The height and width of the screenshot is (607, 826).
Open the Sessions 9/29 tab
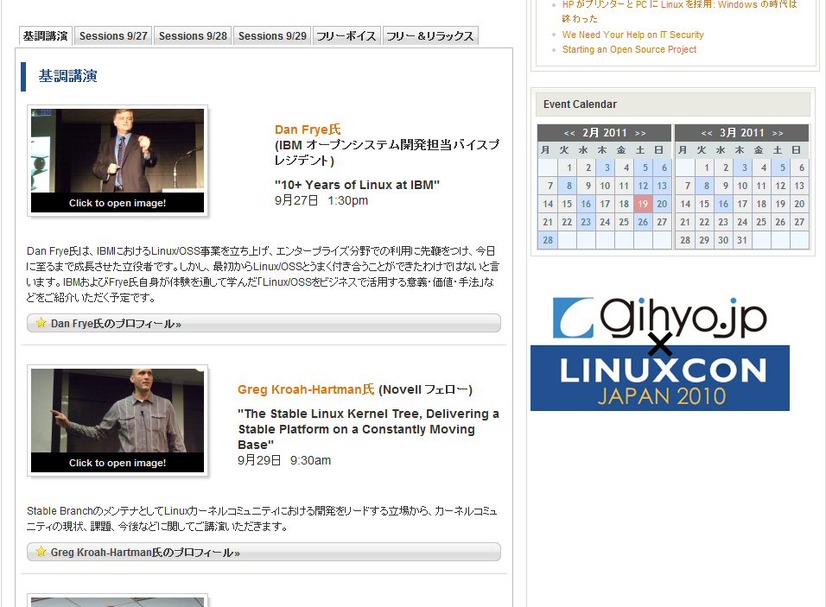click(272, 36)
